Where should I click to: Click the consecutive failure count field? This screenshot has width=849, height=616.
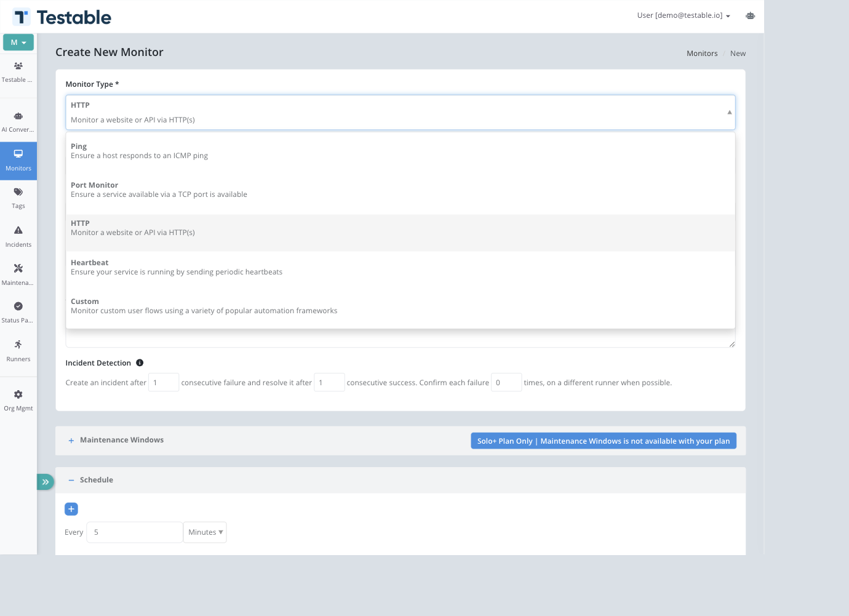point(164,382)
